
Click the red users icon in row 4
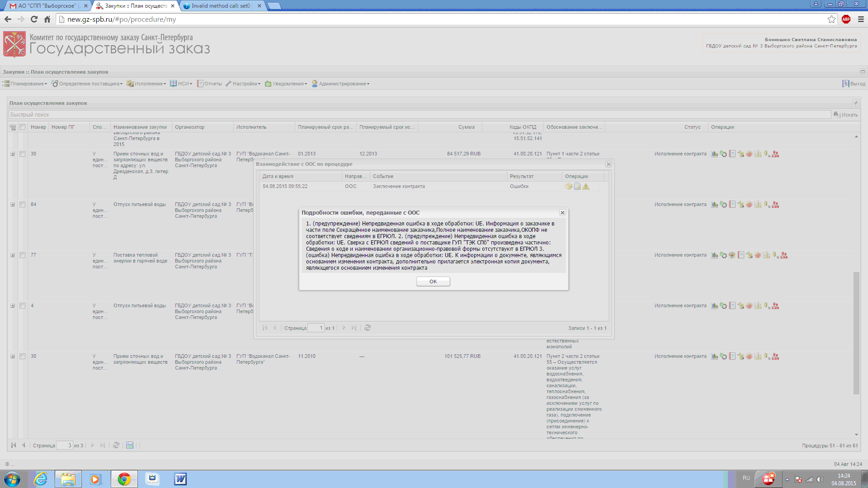pos(775,306)
